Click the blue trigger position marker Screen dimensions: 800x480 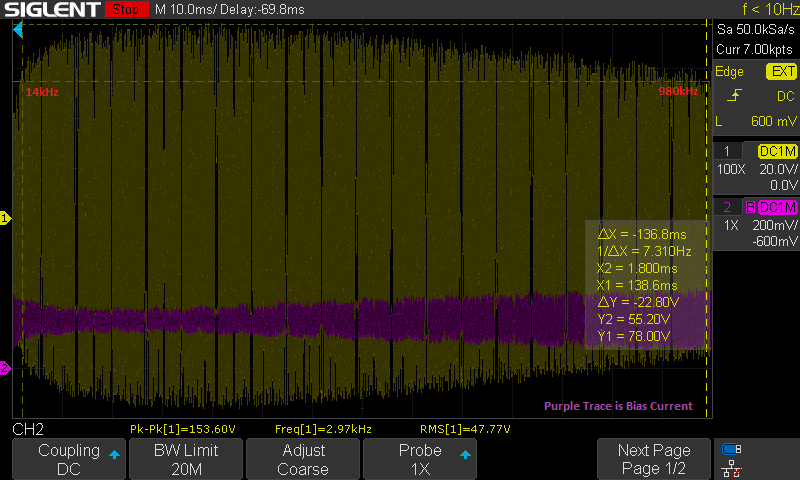point(18,31)
